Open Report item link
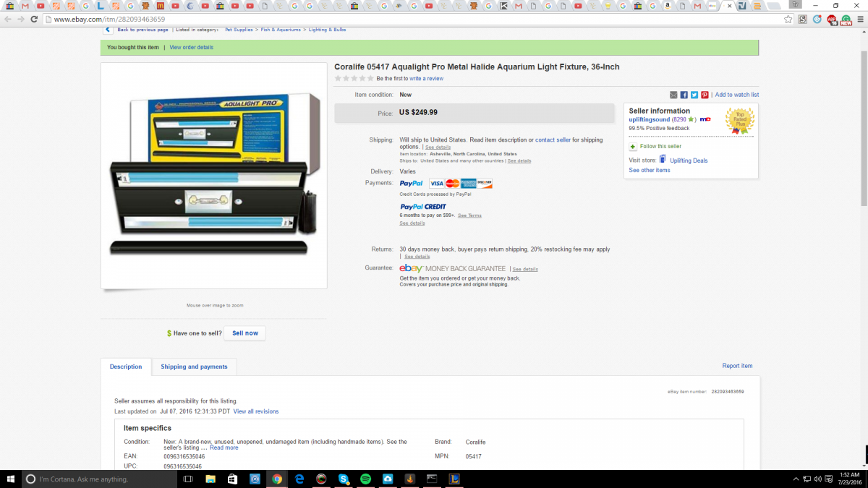868x488 pixels. [737, 366]
